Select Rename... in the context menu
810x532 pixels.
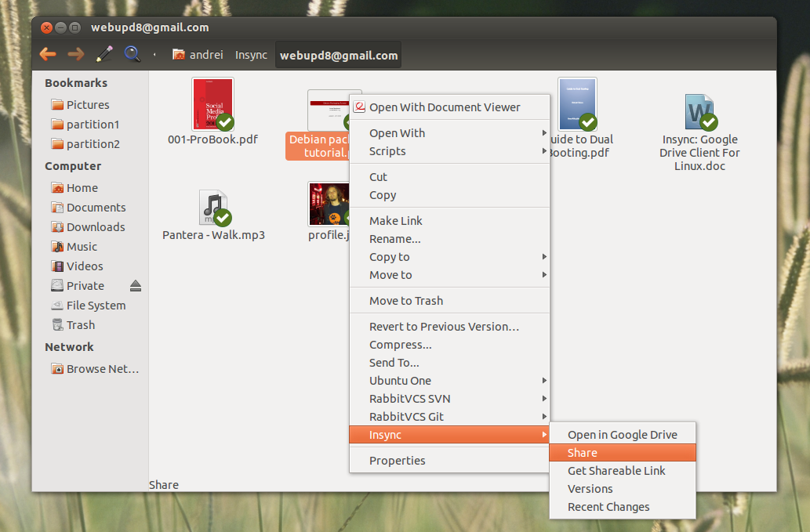pyautogui.click(x=449, y=239)
